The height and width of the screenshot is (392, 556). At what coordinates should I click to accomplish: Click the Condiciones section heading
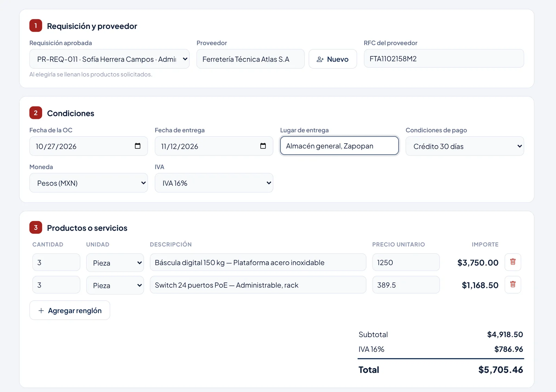point(71,113)
